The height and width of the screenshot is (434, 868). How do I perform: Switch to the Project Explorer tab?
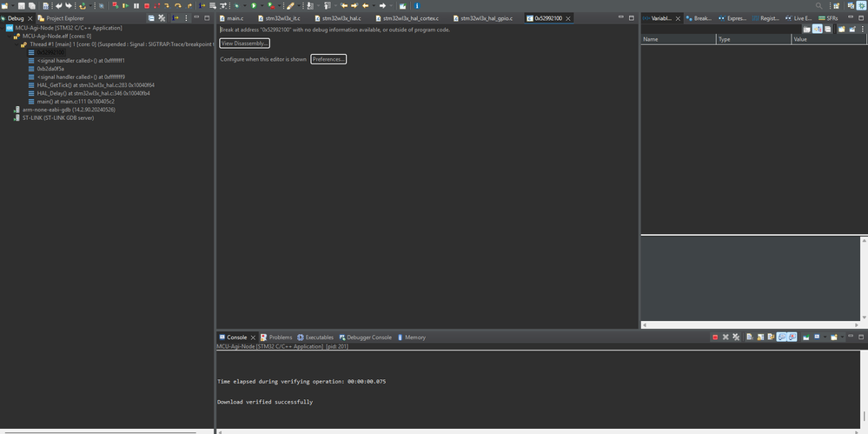click(61, 18)
